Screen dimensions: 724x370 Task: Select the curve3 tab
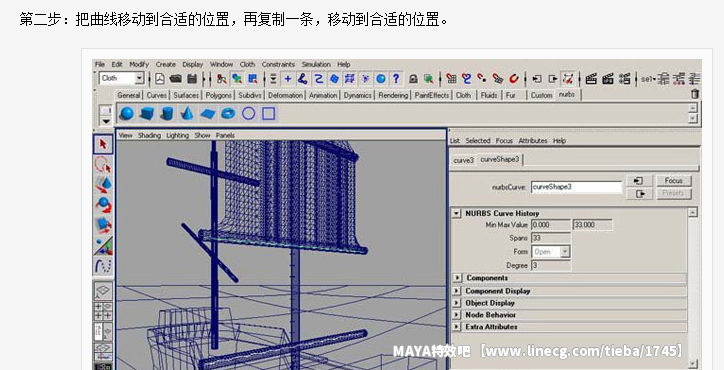(x=464, y=160)
